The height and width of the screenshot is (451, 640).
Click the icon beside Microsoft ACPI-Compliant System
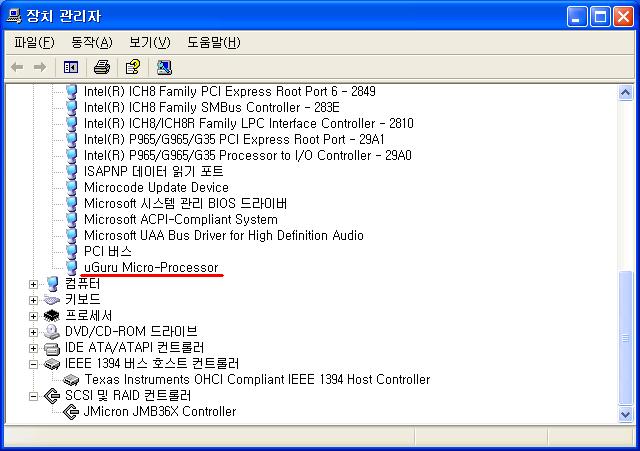click(x=72, y=220)
